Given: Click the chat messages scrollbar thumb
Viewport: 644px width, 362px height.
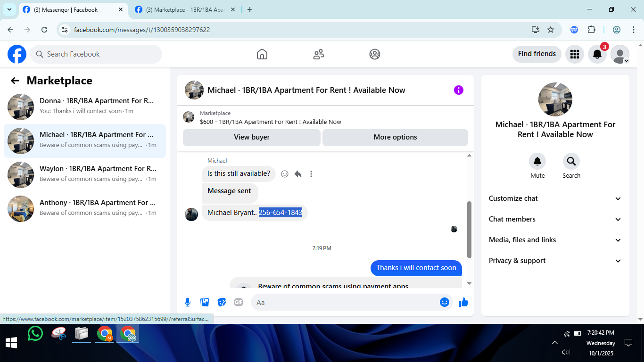Looking at the screenshot, I should tap(469, 230).
